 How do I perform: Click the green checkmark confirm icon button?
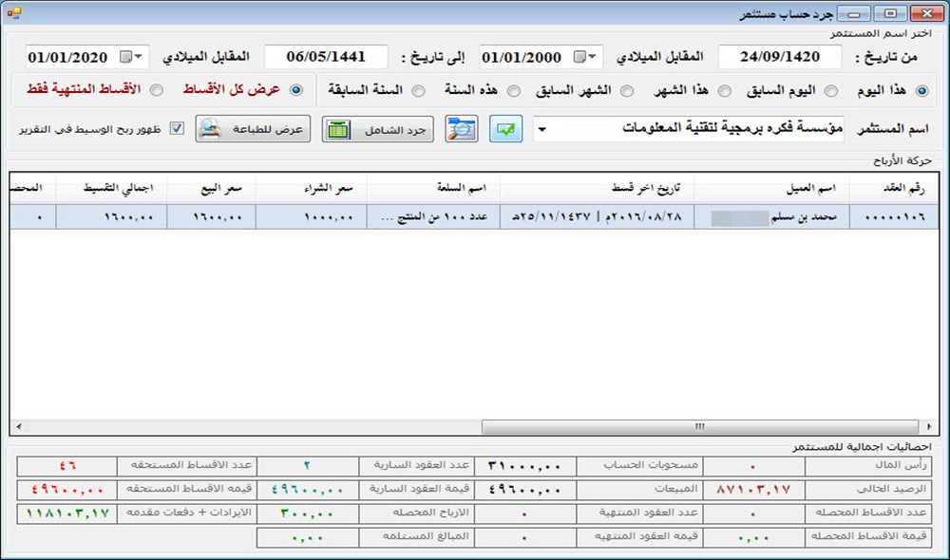coord(506,129)
